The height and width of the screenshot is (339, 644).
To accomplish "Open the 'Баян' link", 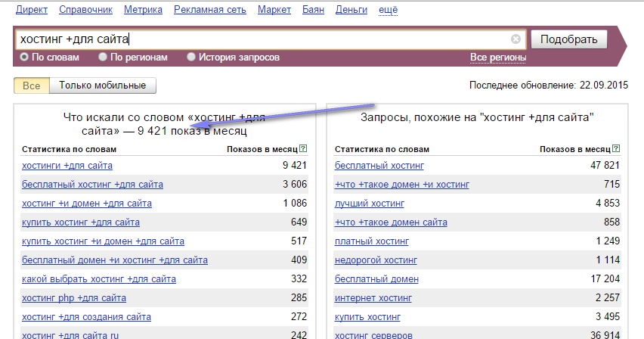I will coord(314,10).
